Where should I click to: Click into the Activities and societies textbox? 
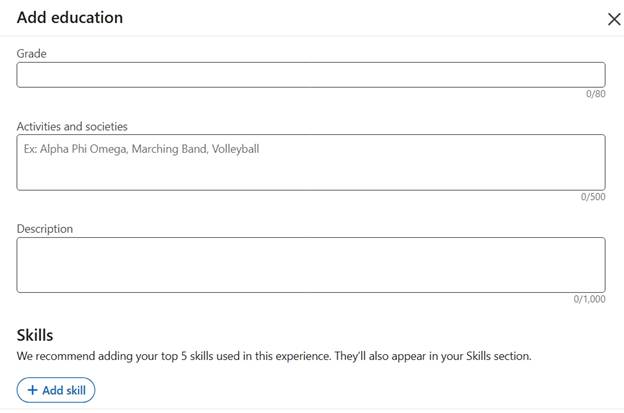pyautogui.click(x=311, y=162)
